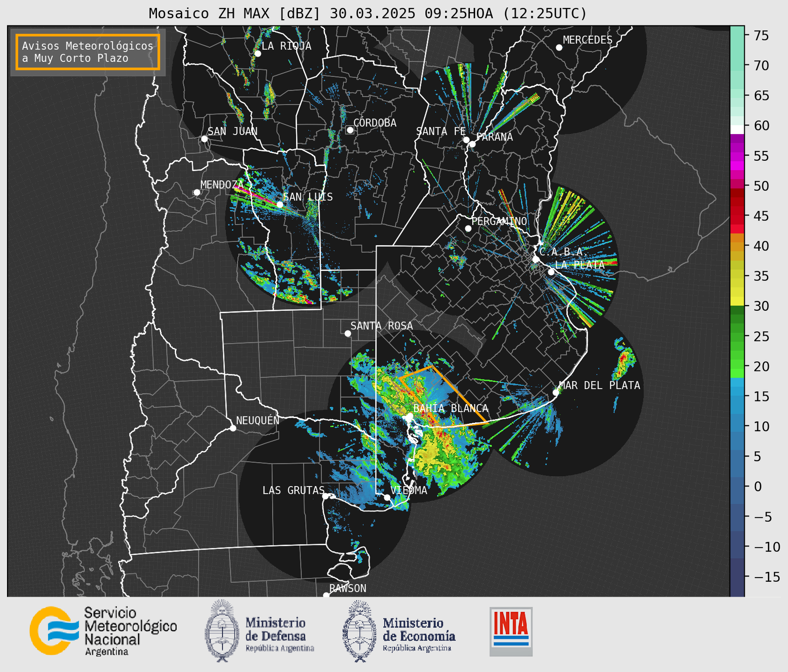
Task: Click the 25 dBZ green band on colorbar
Action: coord(737,336)
